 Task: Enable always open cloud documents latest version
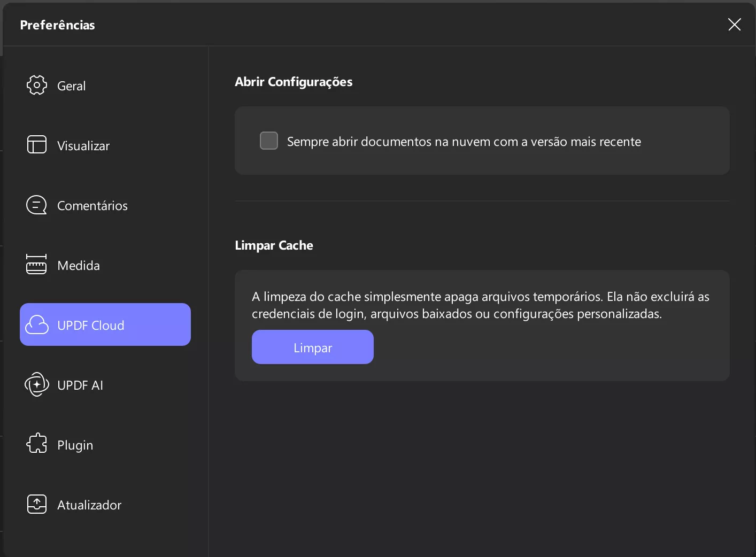269,141
